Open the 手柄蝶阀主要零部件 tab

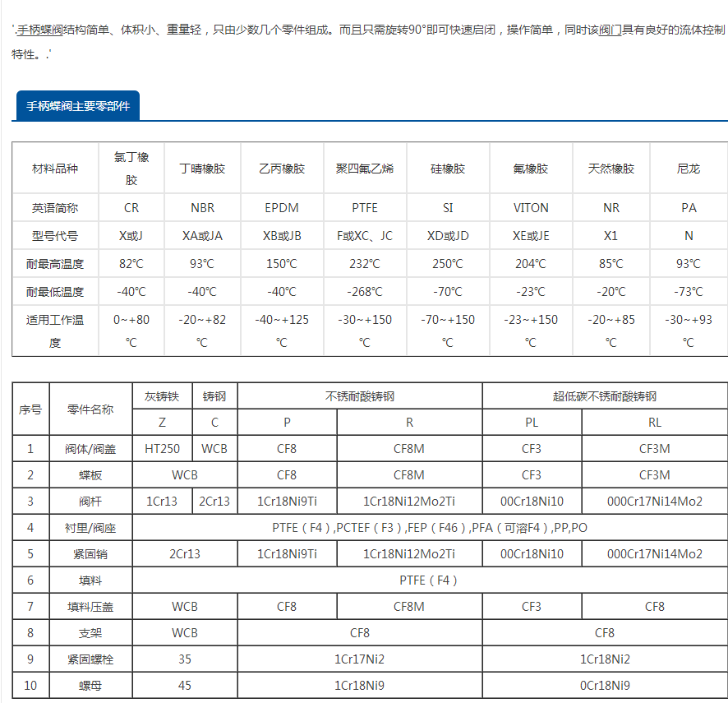click(x=78, y=106)
